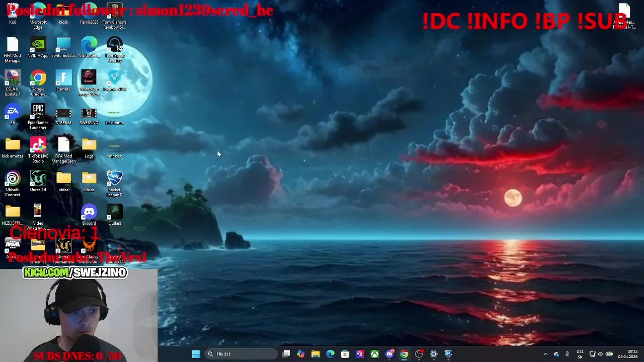Select Tom Clancy's Rainbow Six shortcut
644x362 pixels.
click(115, 16)
